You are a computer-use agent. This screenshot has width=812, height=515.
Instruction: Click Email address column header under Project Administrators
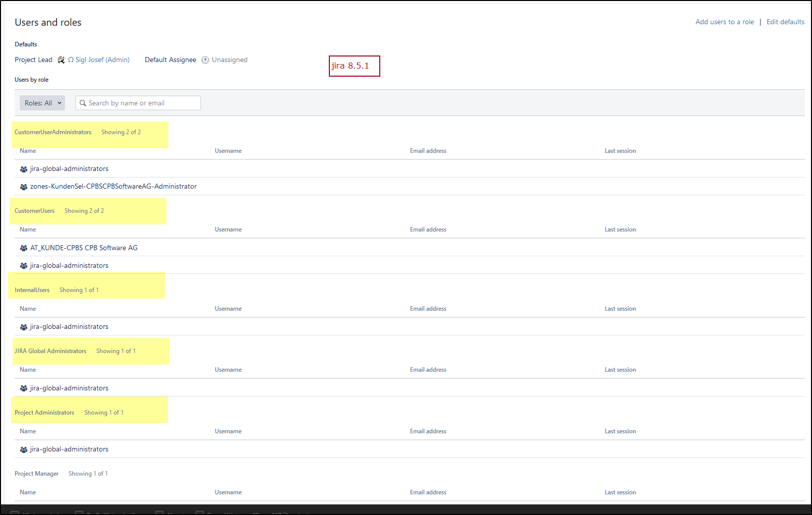click(x=428, y=431)
